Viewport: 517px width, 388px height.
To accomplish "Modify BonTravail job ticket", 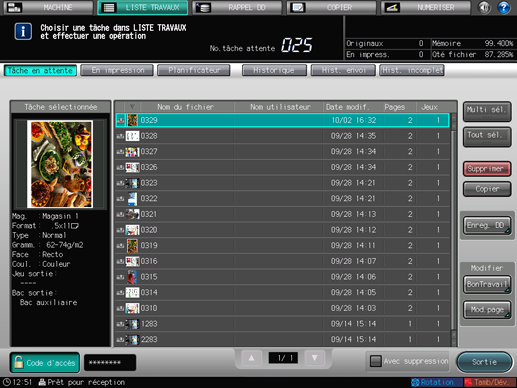I will 487,284.
